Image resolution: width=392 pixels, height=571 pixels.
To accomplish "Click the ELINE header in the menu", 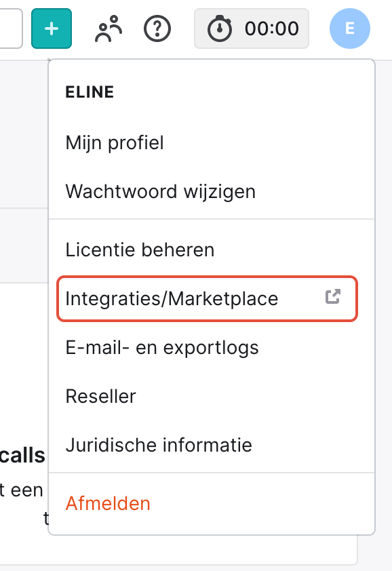I will [x=90, y=92].
